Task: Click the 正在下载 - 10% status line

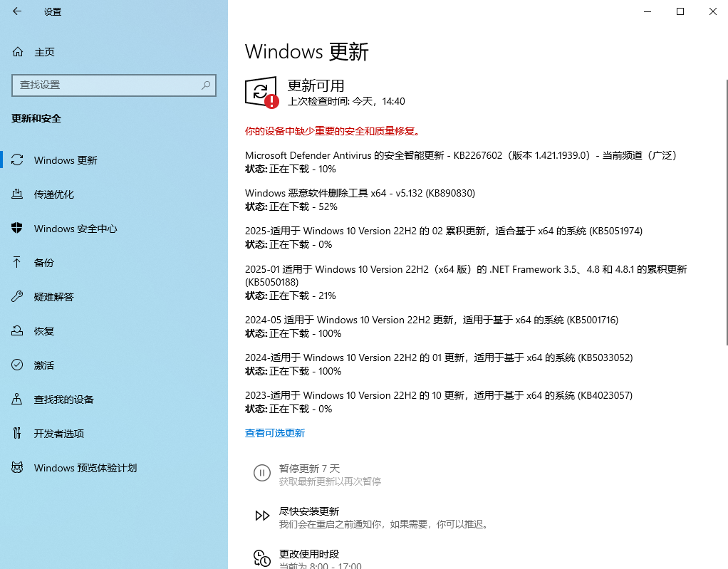Action: tap(291, 169)
